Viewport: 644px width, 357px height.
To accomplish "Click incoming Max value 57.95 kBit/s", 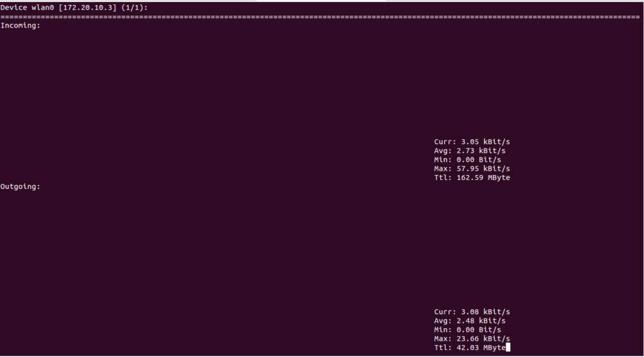I will [x=483, y=169].
